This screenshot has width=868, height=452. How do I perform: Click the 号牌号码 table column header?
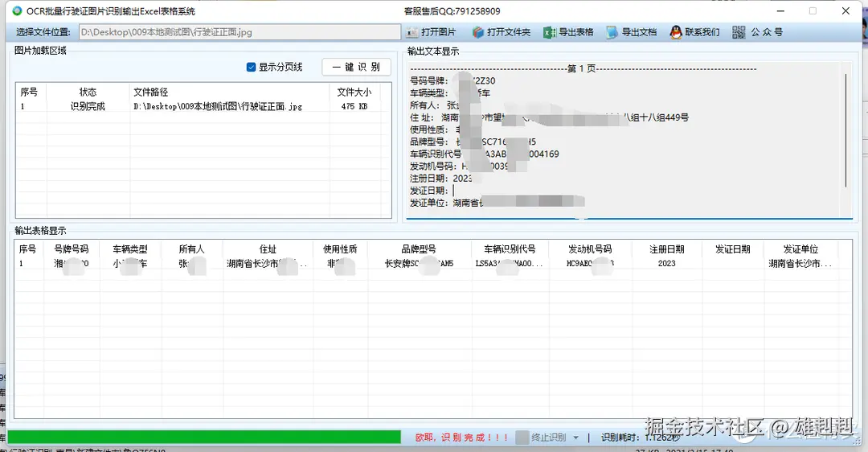pos(72,249)
